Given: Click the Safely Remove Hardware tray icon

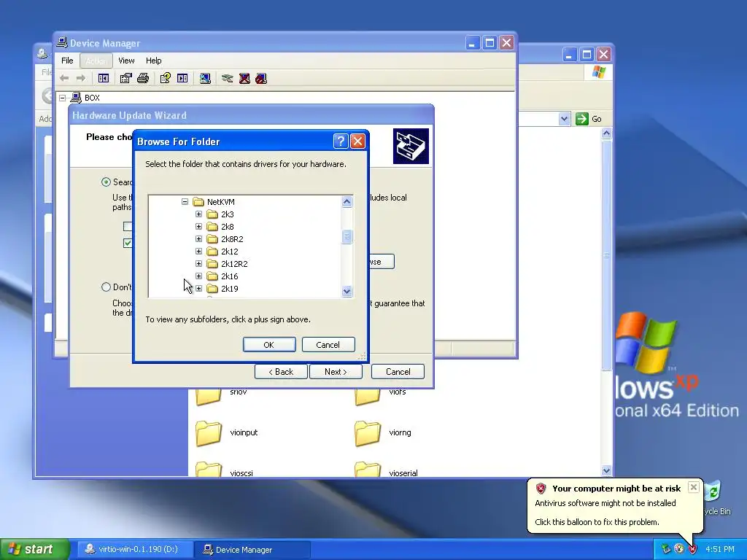Looking at the screenshot, I should tap(666, 549).
